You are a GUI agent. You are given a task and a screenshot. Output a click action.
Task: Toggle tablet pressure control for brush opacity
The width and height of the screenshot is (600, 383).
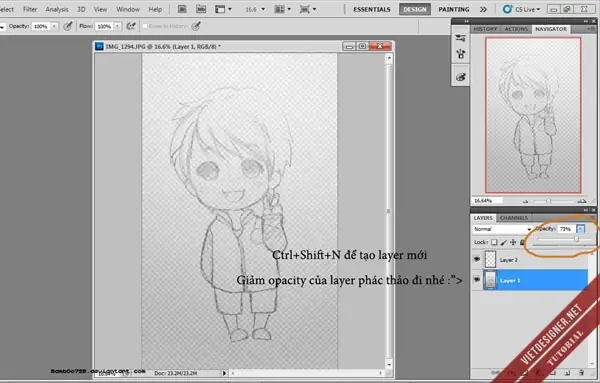[x=68, y=26]
